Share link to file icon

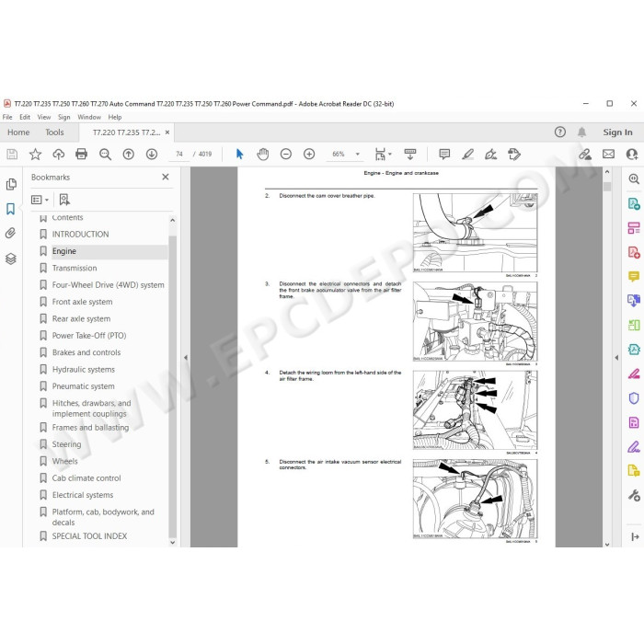point(585,154)
